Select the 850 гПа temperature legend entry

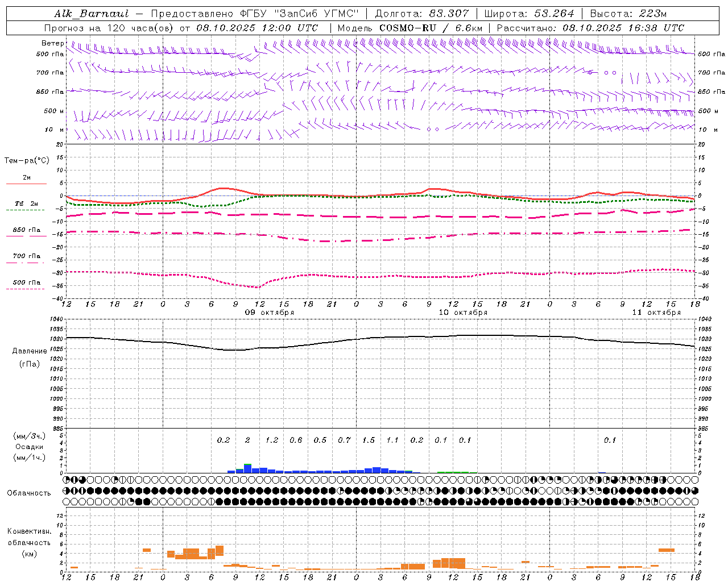point(27,230)
